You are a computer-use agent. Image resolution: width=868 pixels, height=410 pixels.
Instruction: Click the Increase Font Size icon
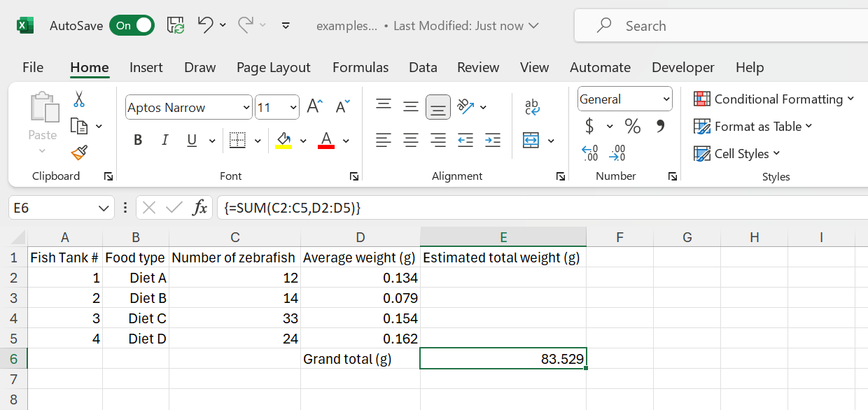(x=314, y=107)
